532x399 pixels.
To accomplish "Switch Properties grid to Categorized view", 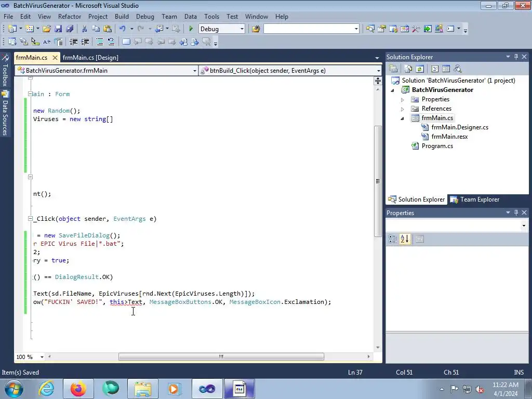I will pos(393,239).
